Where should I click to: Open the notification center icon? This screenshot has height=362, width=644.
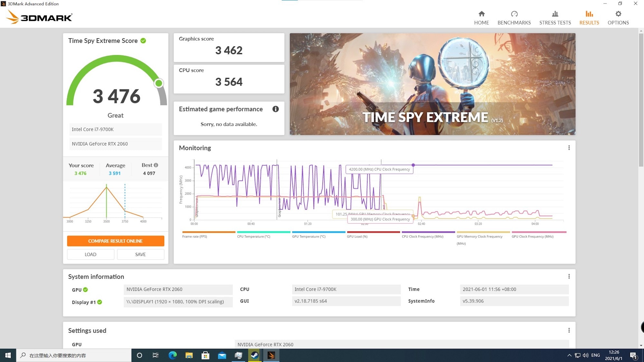tap(634, 355)
